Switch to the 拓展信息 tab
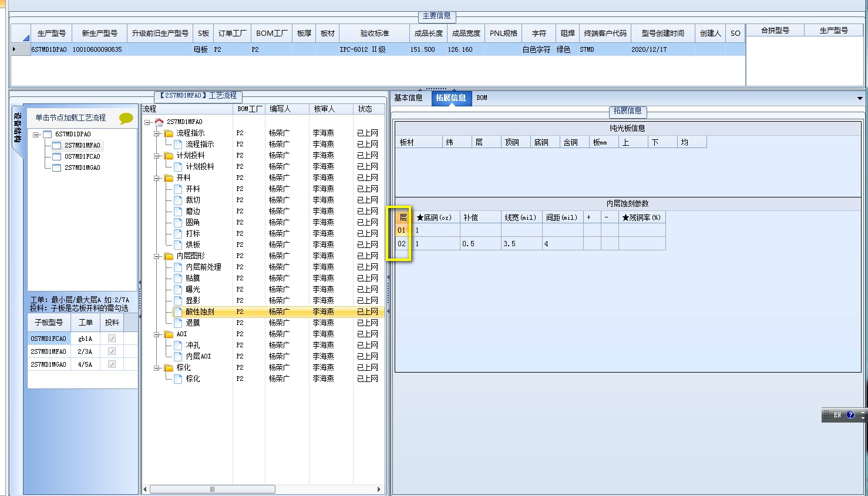 451,98
